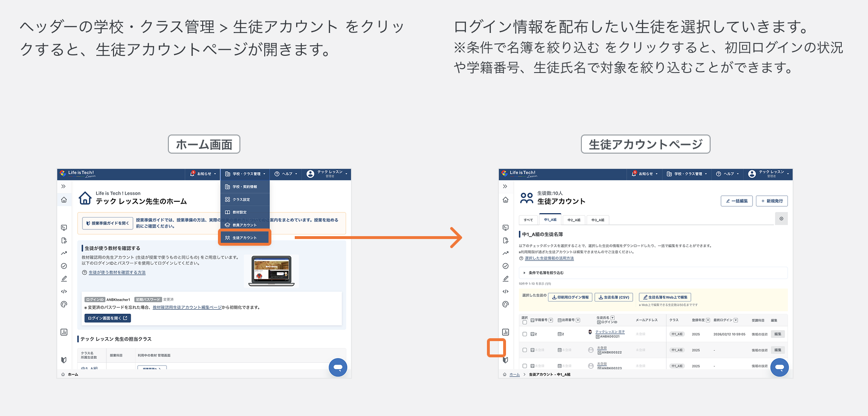Screen dimensions: 868x416
Task: Select the 中1_A組 tab
Action: [x=550, y=219]
